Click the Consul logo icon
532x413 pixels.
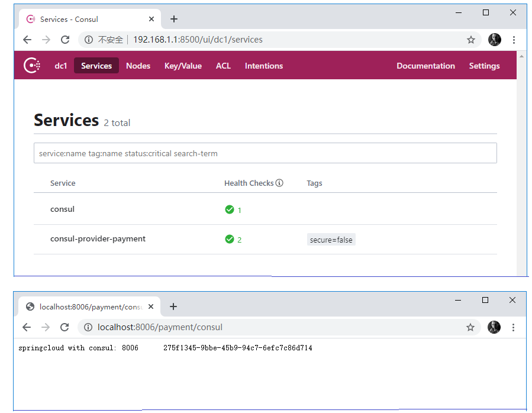(x=32, y=66)
